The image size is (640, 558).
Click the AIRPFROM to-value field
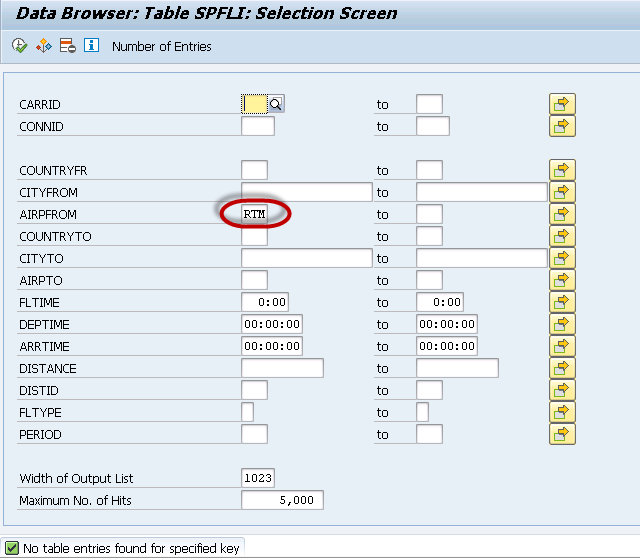tap(429, 214)
